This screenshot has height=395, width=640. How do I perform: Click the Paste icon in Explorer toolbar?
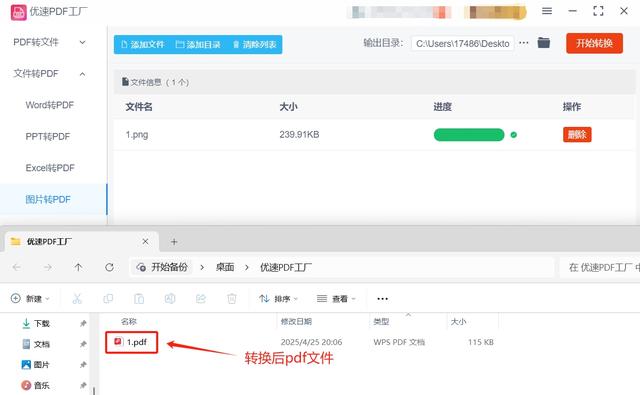(x=139, y=299)
